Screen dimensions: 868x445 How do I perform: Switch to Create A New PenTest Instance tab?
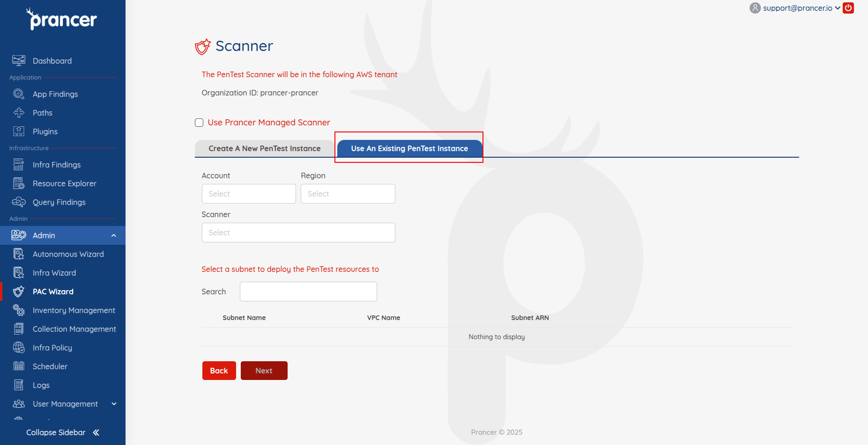coord(265,148)
